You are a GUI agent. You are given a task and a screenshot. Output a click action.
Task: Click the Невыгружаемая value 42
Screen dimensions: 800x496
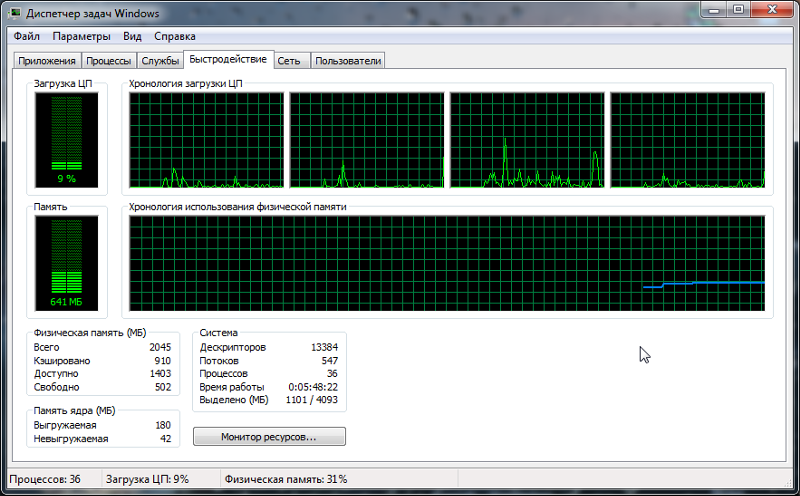165,438
